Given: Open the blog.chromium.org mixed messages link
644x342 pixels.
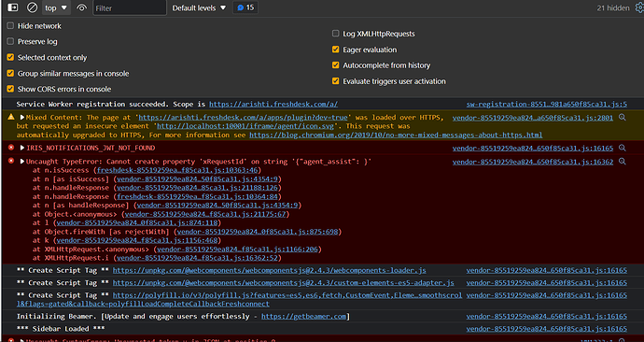Looking at the screenshot, I should 396,135.
